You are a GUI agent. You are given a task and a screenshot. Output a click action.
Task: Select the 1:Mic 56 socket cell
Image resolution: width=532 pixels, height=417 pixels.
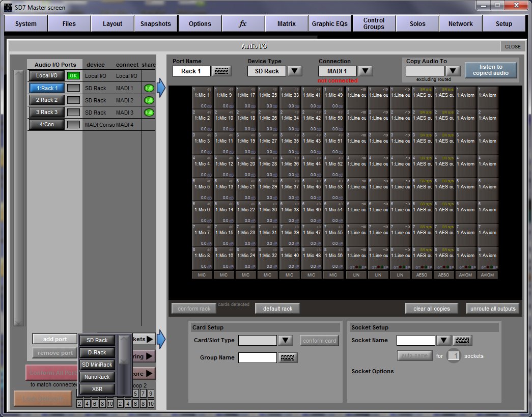click(x=333, y=258)
